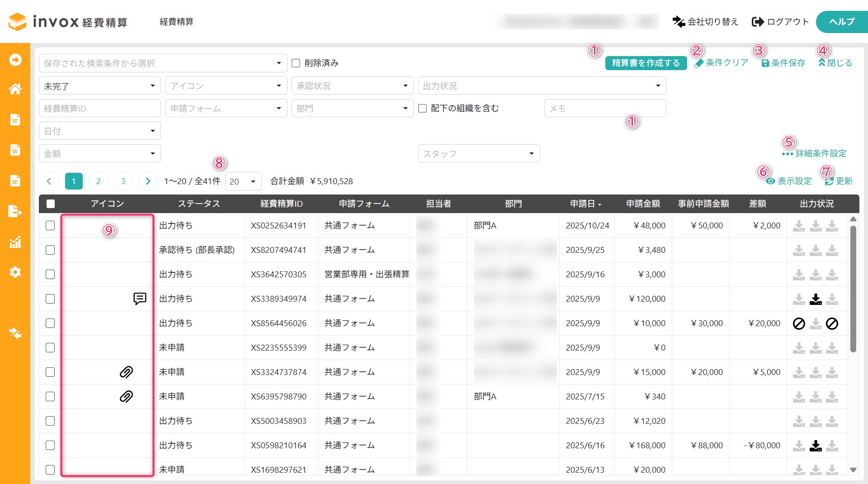868x484 pixels.
Task: Sort by the 申請日 column header
Action: coord(585,204)
